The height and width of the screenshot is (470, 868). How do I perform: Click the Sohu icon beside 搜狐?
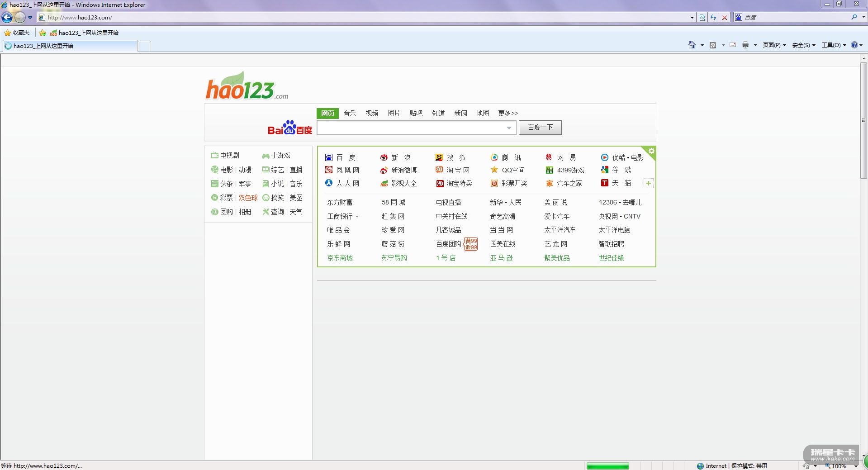coord(439,157)
